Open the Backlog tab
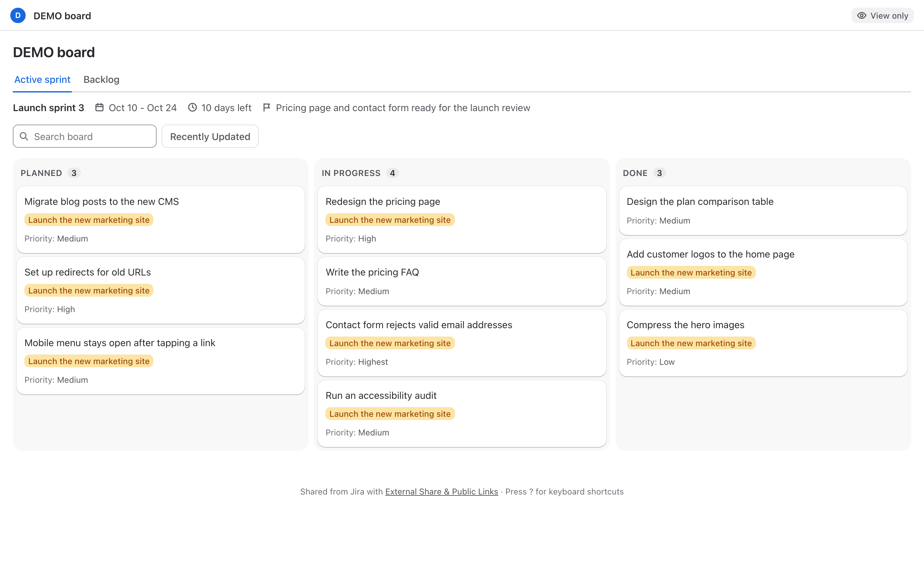 coord(102,80)
